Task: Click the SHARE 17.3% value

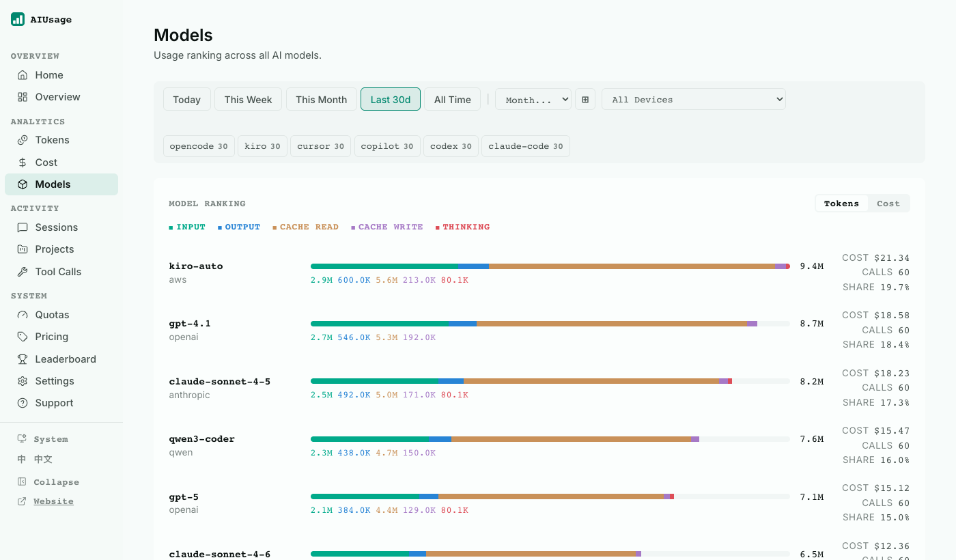Action: pyautogui.click(x=876, y=403)
